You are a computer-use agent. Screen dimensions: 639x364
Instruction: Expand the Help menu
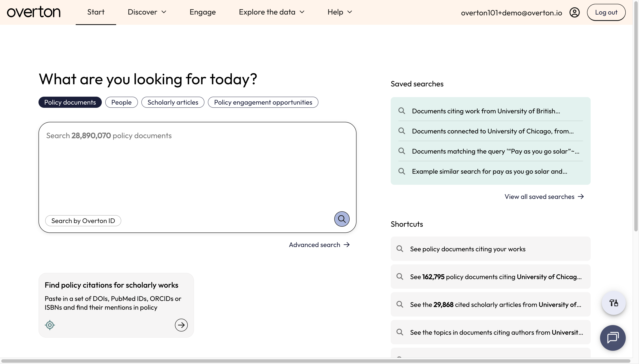coord(340,12)
